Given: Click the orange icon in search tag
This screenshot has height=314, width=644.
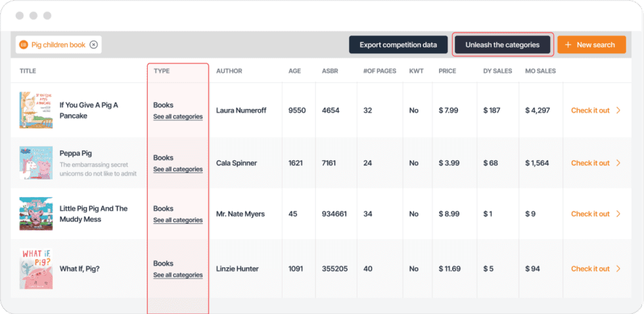Looking at the screenshot, I should coord(24,45).
